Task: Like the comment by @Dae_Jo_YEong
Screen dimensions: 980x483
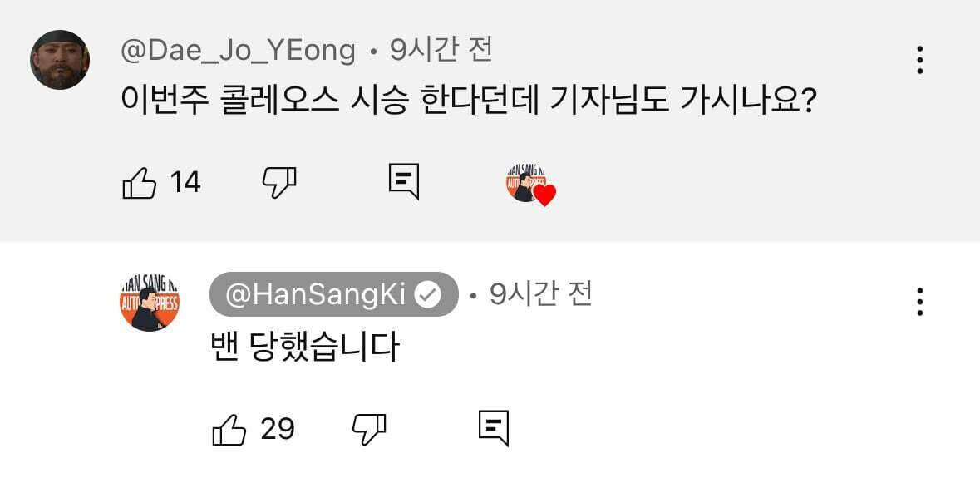Action: point(139,183)
